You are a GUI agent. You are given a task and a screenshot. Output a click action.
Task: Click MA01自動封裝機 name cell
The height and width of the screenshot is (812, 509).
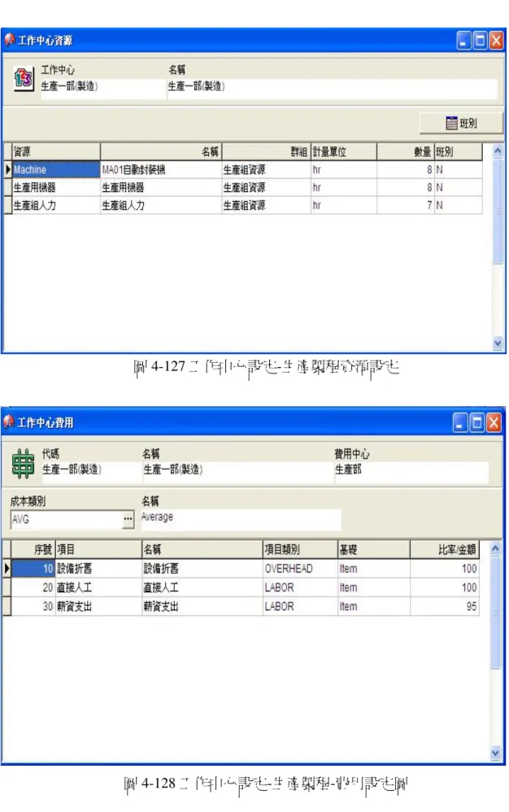point(160,169)
